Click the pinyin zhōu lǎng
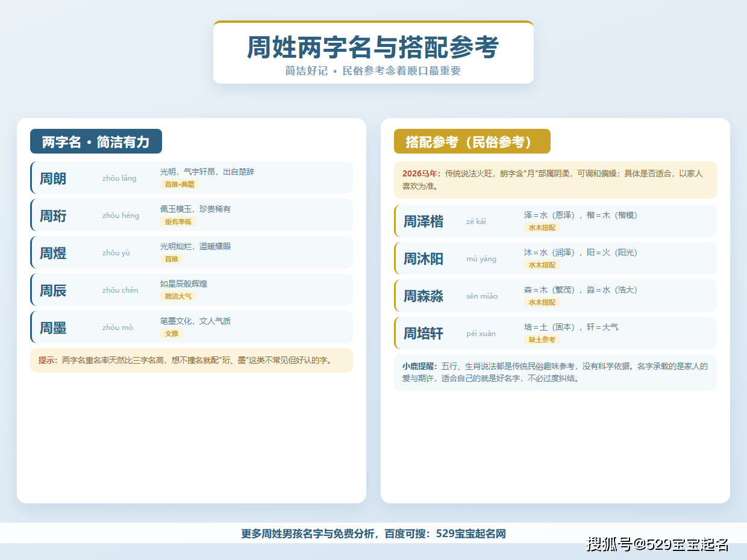747x560 pixels. pyautogui.click(x=119, y=178)
